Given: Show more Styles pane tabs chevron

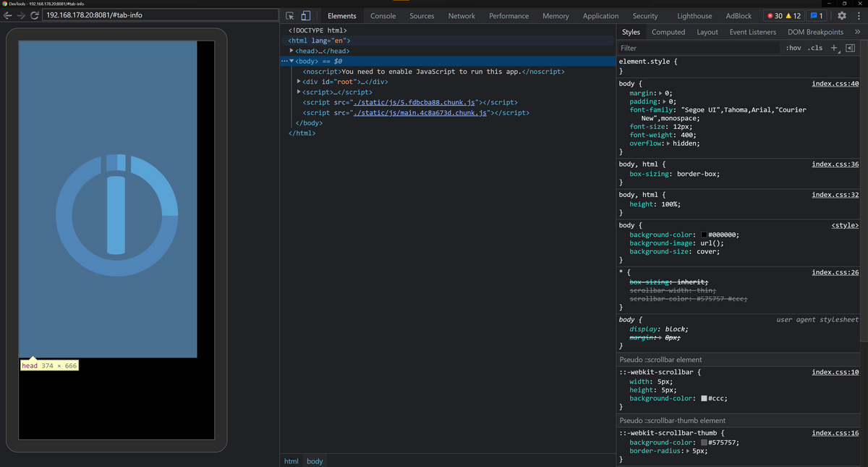Looking at the screenshot, I should [857, 32].
